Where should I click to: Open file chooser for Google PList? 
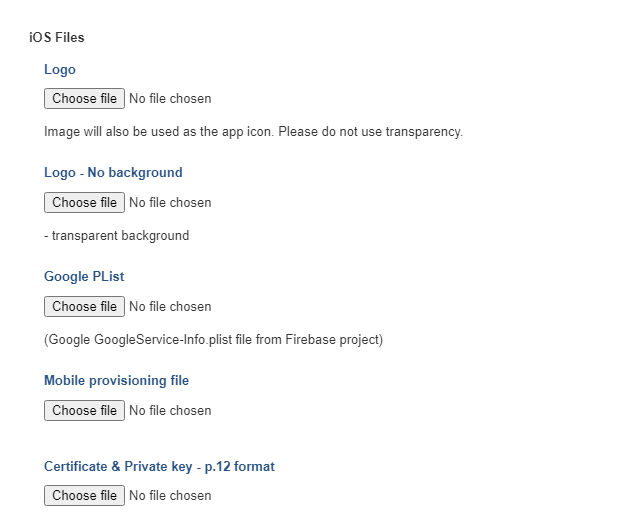(x=84, y=306)
